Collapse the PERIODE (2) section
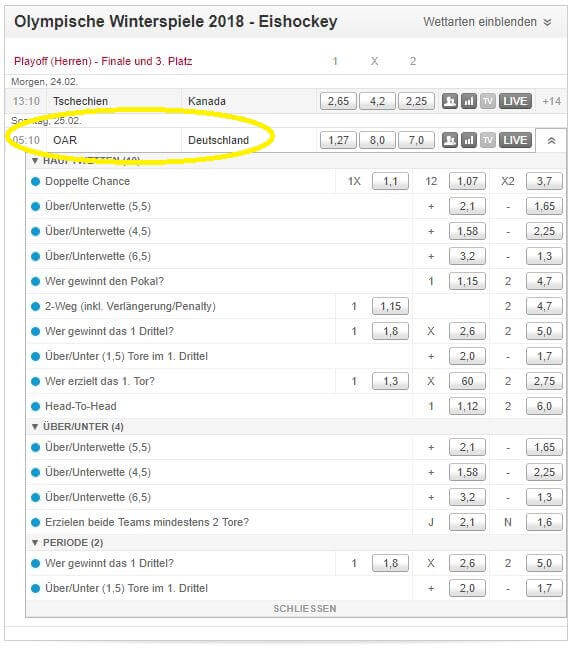Image resolution: width=576 pixels, height=648 pixels. [67, 543]
